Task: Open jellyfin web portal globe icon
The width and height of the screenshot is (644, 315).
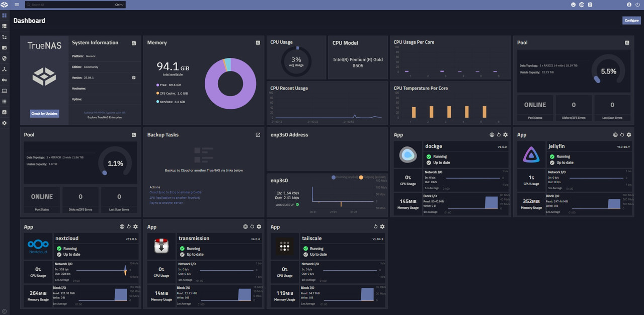Action: [615, 135]
